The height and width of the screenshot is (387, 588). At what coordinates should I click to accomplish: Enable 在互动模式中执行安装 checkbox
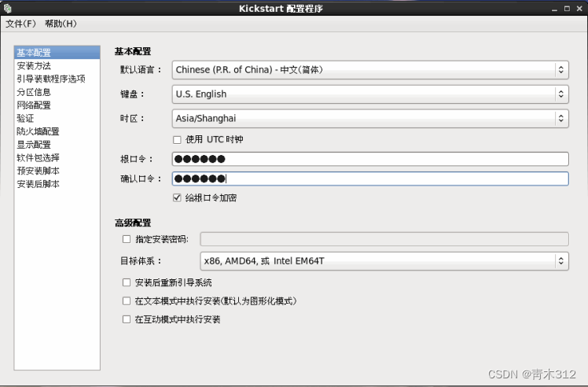point(127,319)
